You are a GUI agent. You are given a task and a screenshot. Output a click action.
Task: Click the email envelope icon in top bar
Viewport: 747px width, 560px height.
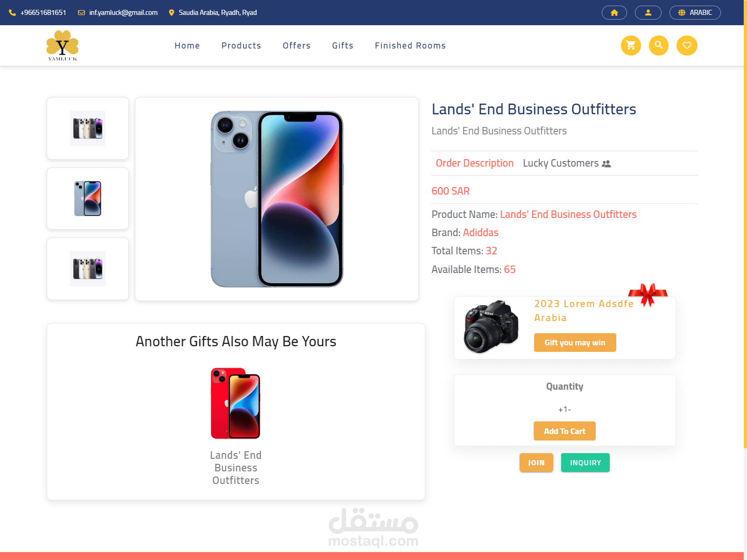[x=81, y=13]
